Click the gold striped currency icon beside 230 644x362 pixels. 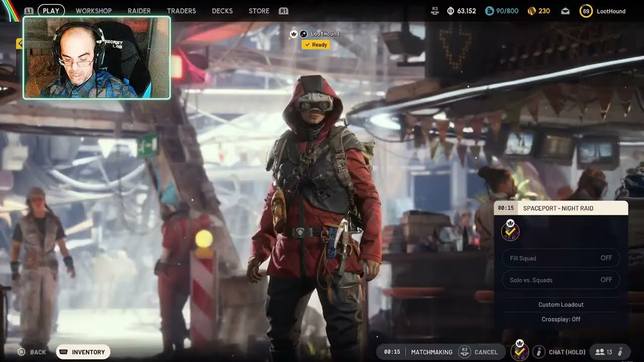click(531, 11)
